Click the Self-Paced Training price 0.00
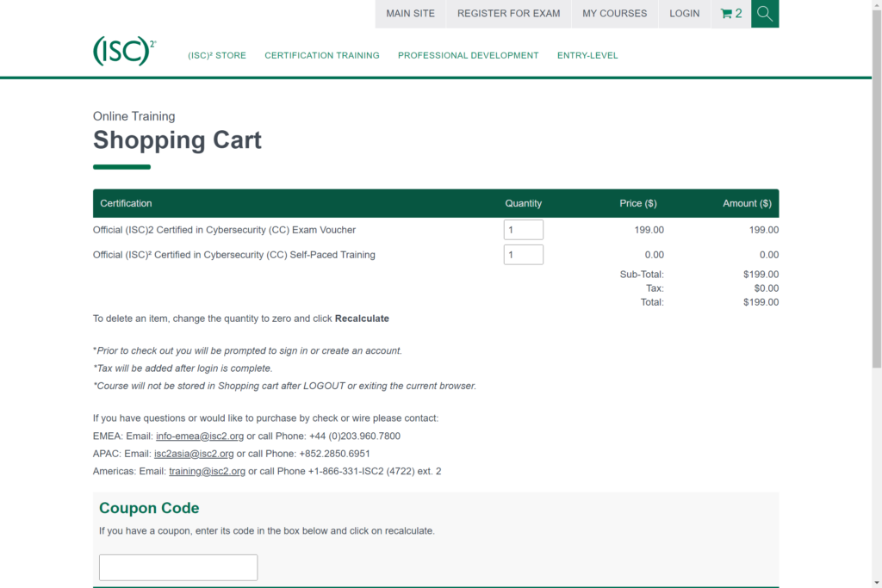Screen dimensions: 882x588 coord(655,255)
